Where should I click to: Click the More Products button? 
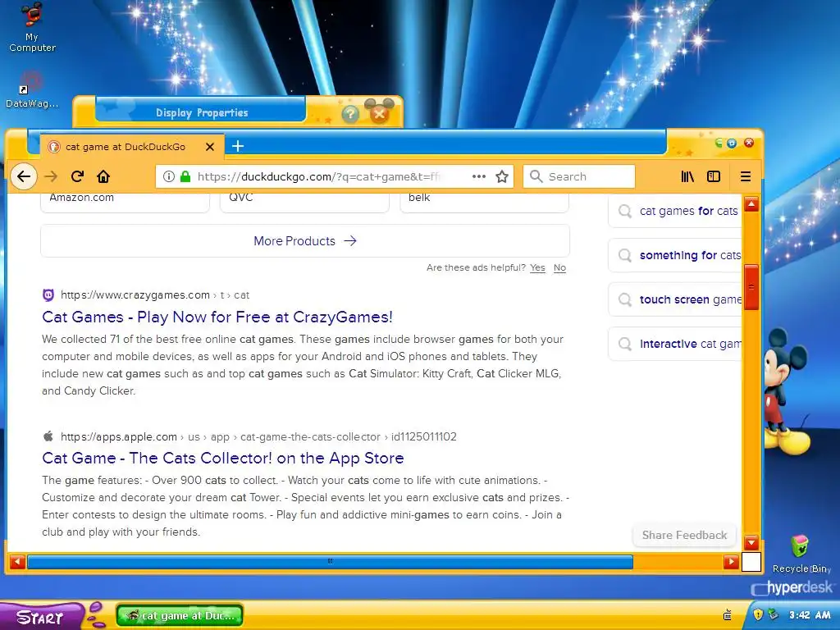(305, 241)
